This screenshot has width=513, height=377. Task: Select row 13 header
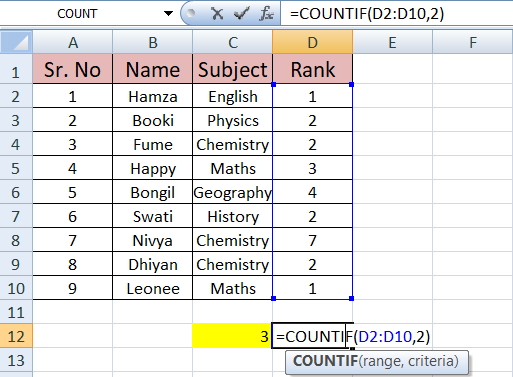click(x=16, y=360)
